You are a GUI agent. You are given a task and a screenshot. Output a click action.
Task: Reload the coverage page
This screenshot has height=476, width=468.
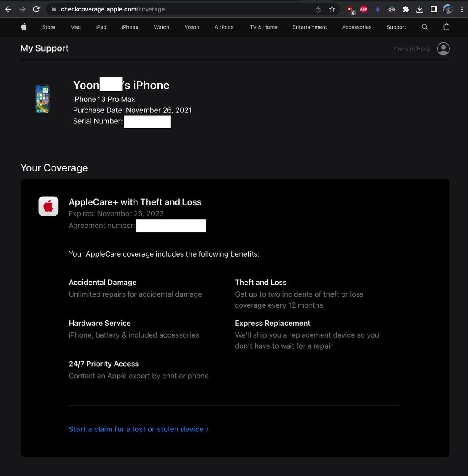click(x=37, y=9)
